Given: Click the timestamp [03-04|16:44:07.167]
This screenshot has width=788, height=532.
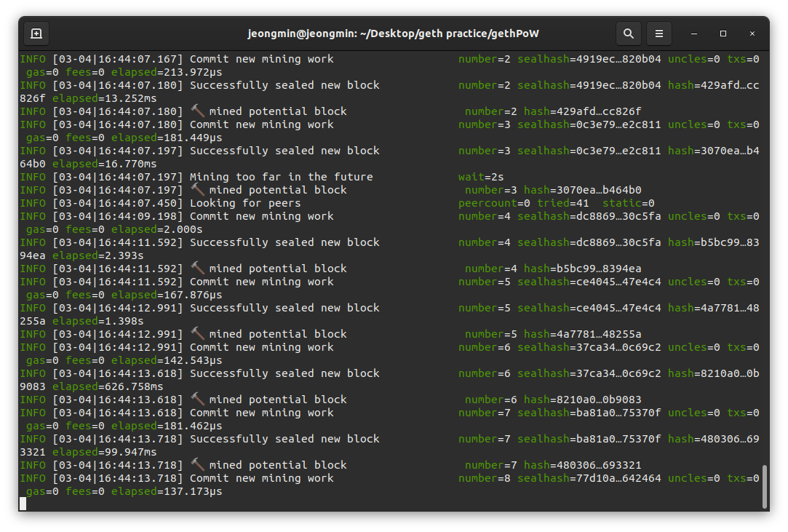Looking at the screenshot, I should tap(118, 59).
